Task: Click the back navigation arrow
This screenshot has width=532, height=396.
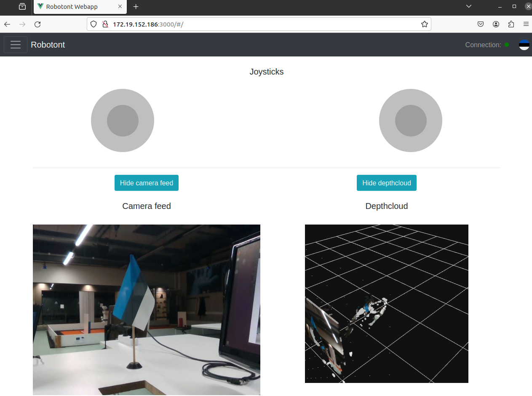Action: (x=7, y=24)
